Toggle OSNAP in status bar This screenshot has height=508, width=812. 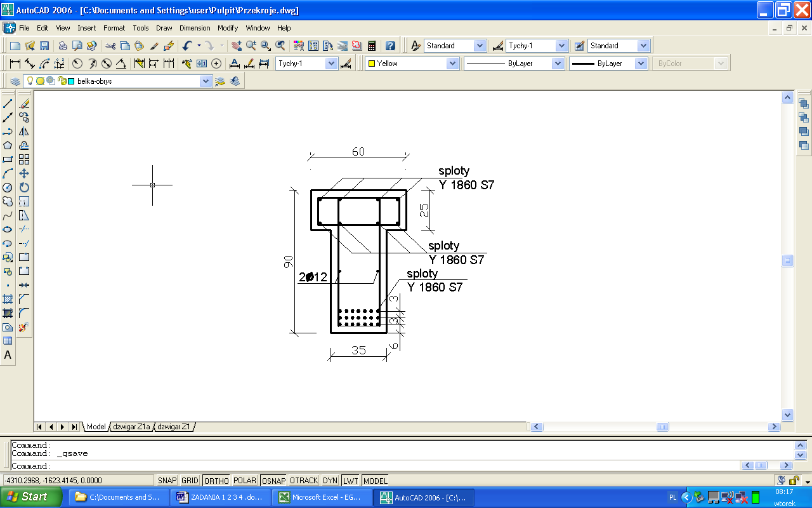(x=273, y=481)
